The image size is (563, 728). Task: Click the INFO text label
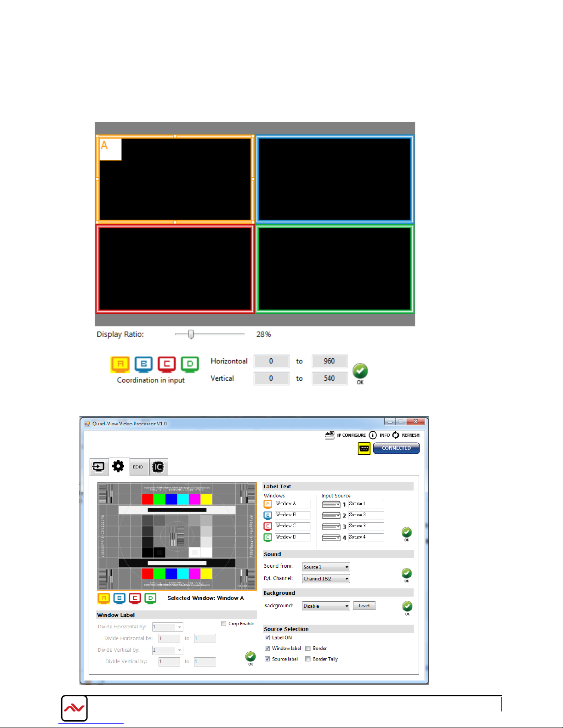385,435
